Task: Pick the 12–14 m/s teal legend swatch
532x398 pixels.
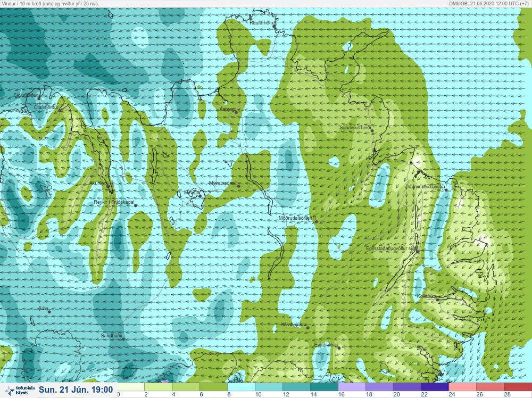Action: [296, 387]
